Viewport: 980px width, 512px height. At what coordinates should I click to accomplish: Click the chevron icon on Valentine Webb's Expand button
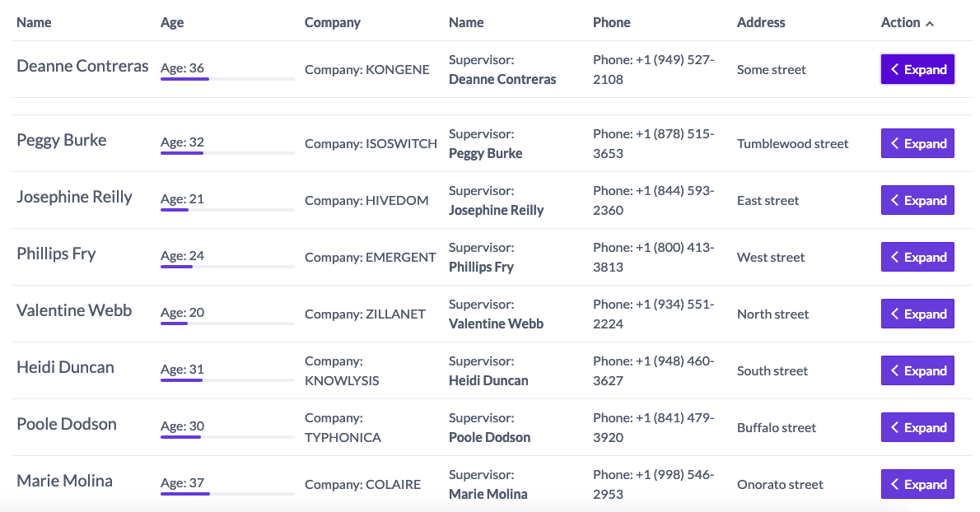pyautogui.click(x=894, y=314)
